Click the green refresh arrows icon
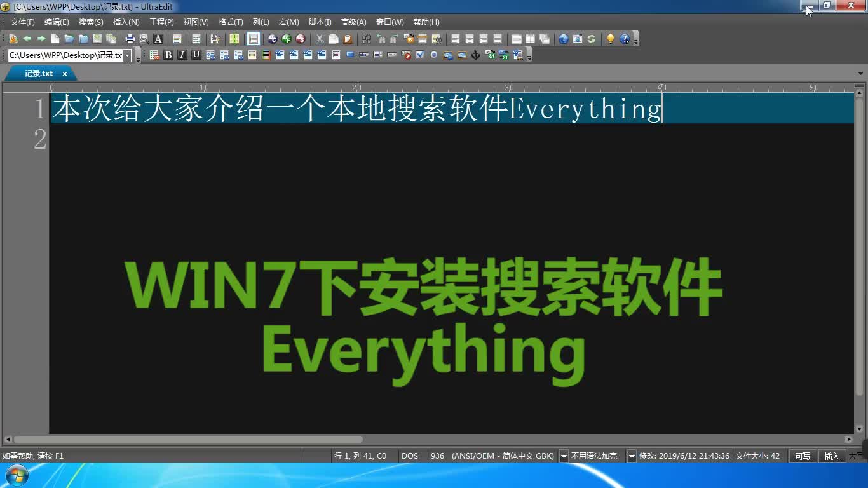 (591, 39)
